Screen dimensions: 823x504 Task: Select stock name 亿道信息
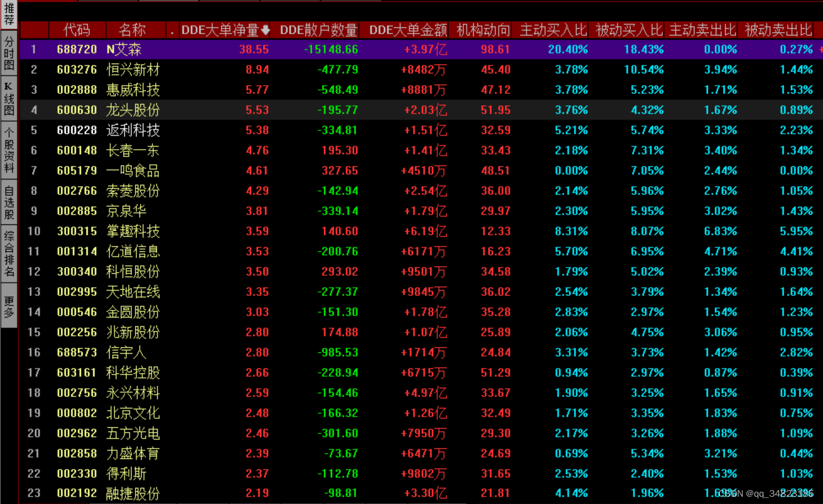(133, 251)
